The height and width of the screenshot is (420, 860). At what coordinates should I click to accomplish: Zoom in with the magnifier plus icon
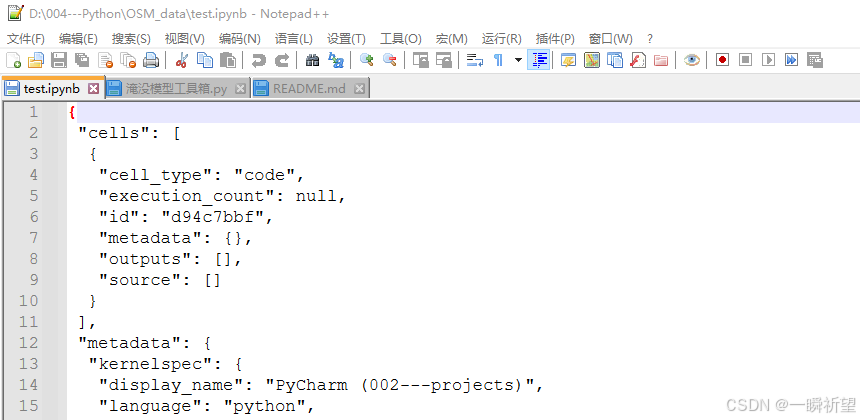tap(366, 60)
